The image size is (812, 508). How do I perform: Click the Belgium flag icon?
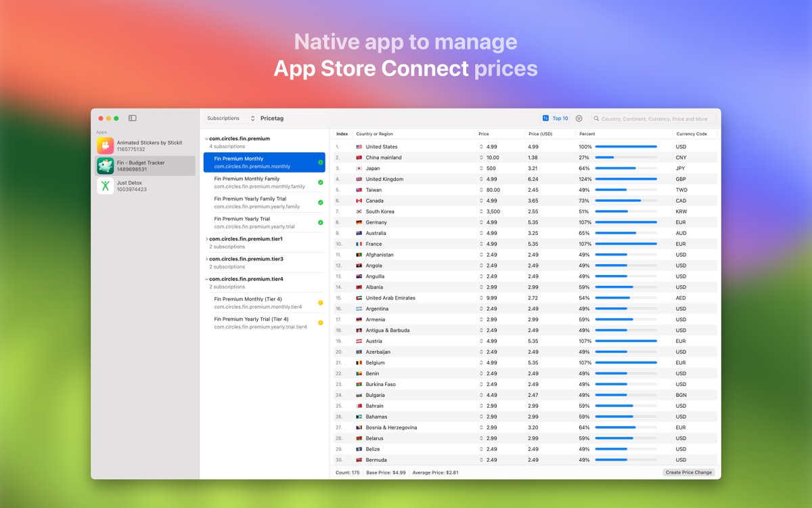(x=359, y=363)
